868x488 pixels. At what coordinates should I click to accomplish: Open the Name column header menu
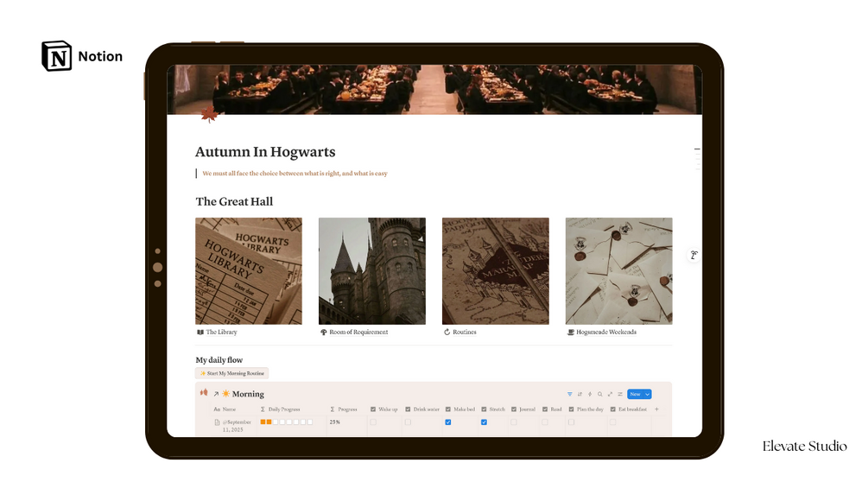click(225, 409)
